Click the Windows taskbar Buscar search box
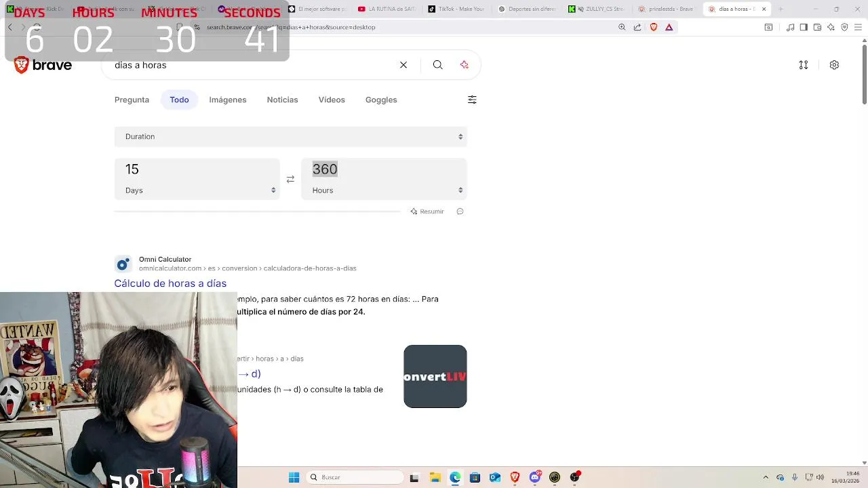Screen dimensions: 868x488 click(353, 477)
